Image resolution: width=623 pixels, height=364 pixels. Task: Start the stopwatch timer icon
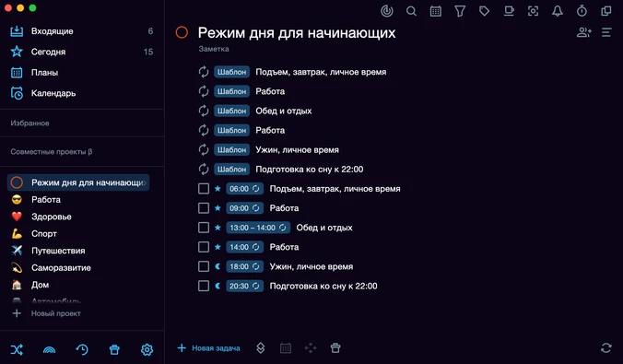coord(582,11)
